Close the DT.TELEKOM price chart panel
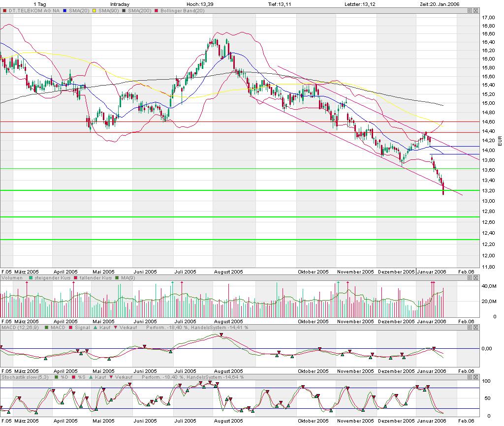Screen dimensions: 504x426 coord(476,11)
